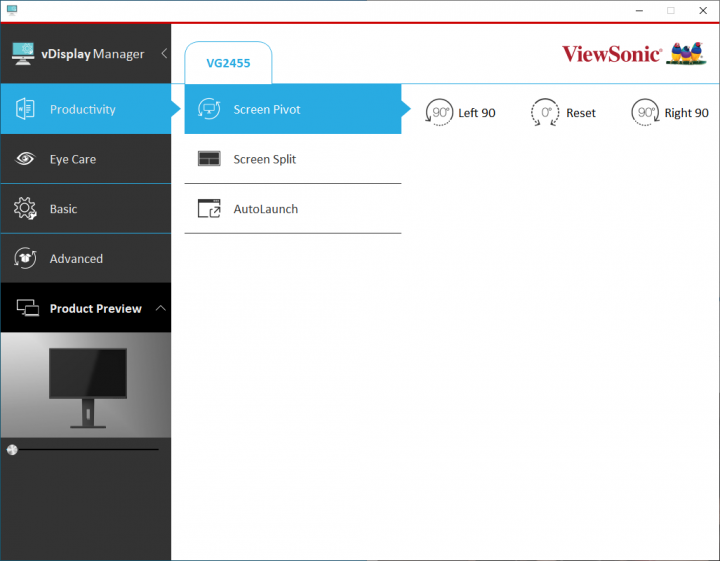720x561 pixels.
Task: Open the Eye Care section label
Action: coord(73,159)
